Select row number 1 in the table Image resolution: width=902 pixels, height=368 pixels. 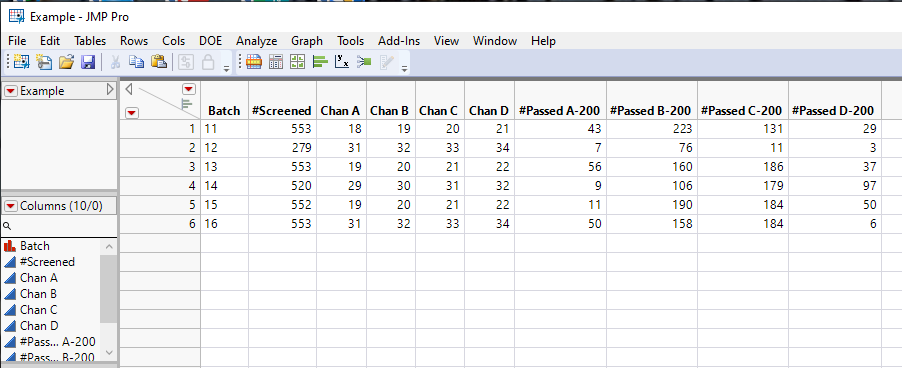(x=160, y=129)
